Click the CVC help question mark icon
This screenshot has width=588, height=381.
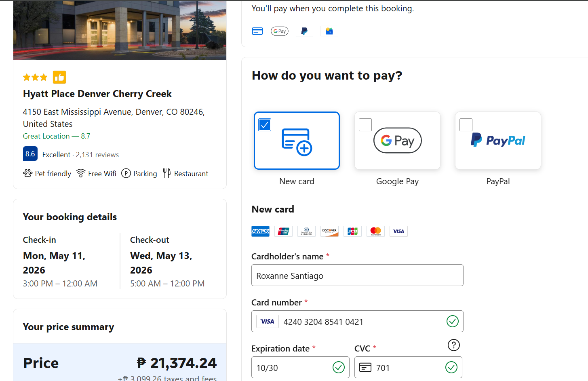pos(454,345)
